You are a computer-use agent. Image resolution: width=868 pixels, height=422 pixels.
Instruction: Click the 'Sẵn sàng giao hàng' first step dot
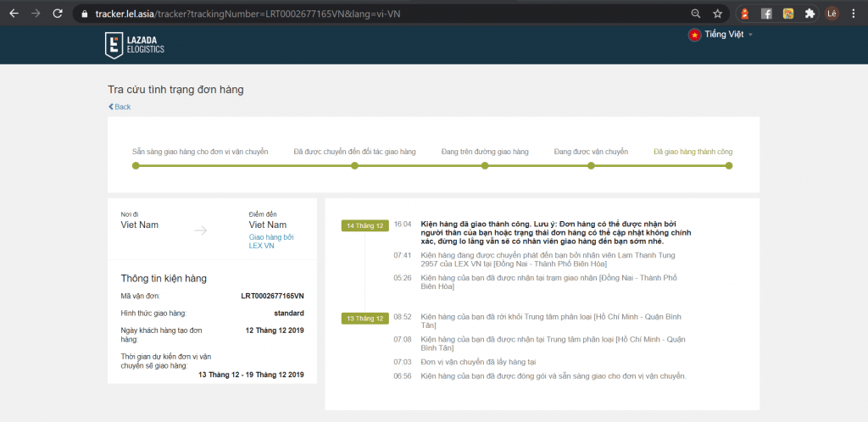136,165
